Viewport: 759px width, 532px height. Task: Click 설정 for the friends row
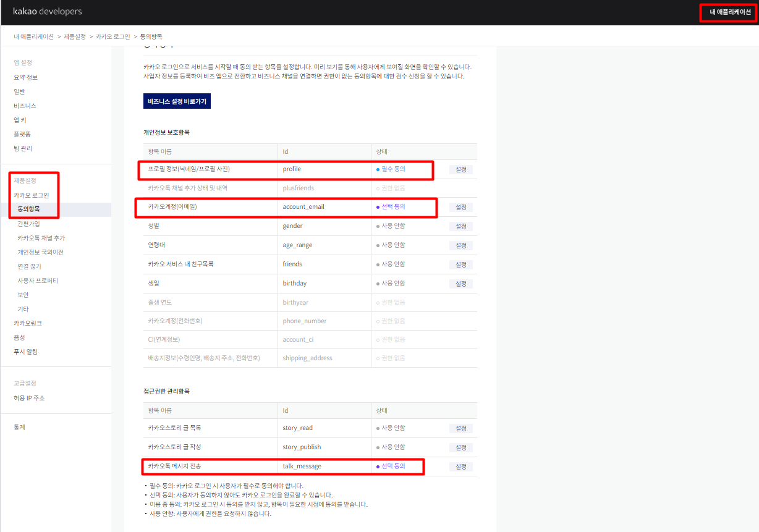tap(461, 264)
